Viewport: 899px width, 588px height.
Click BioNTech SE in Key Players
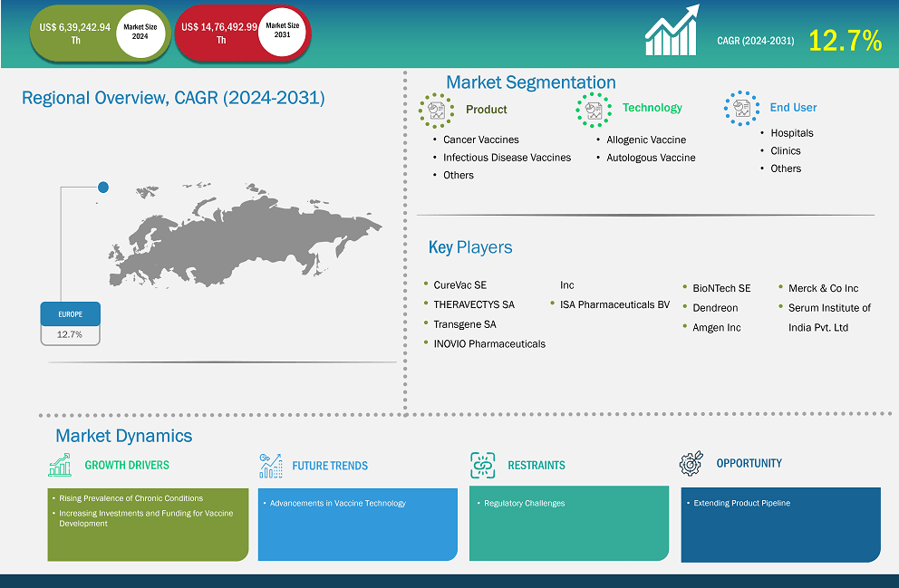[x=721, y=288]
